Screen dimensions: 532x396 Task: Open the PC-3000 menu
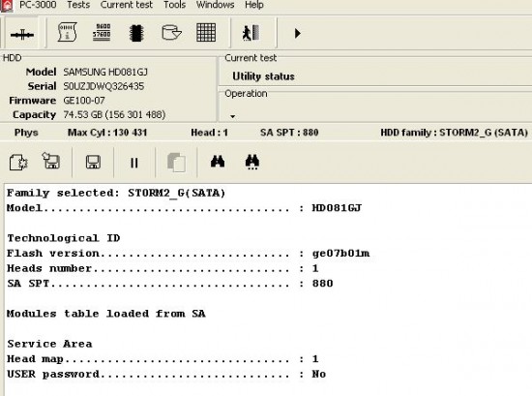38,5
